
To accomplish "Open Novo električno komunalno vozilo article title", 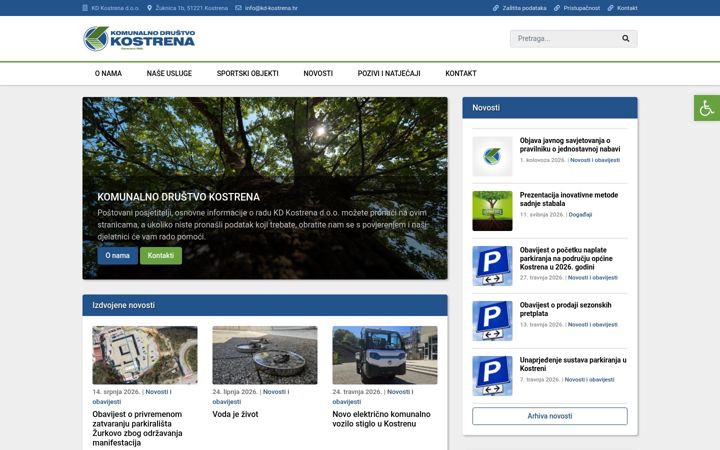I will coord(382,419).
